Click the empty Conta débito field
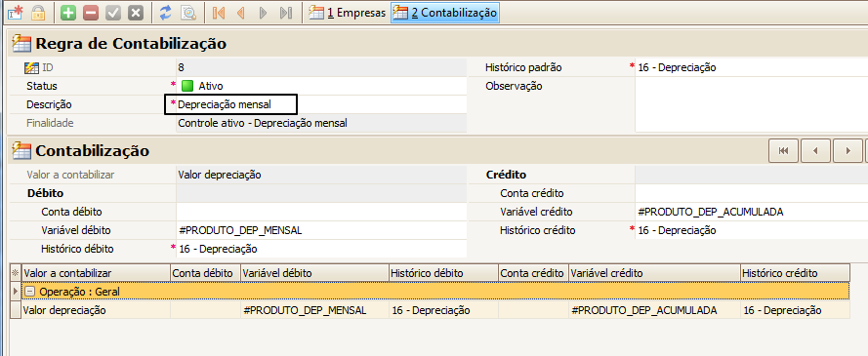 coord(321,213)
